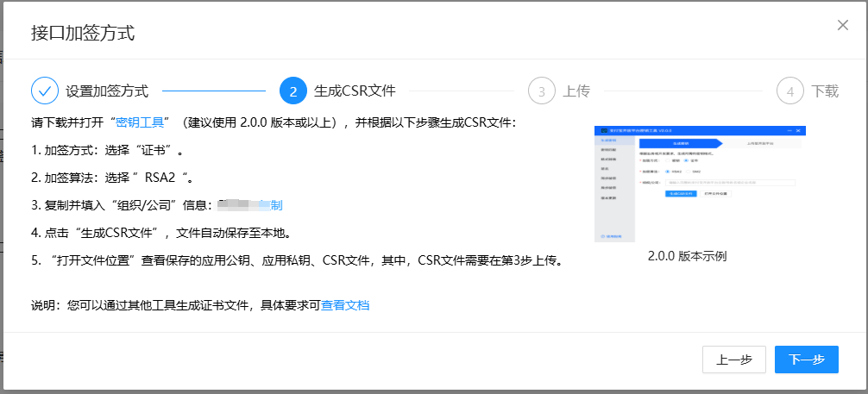Select the 设置加签方式 step label

point(107,91)
